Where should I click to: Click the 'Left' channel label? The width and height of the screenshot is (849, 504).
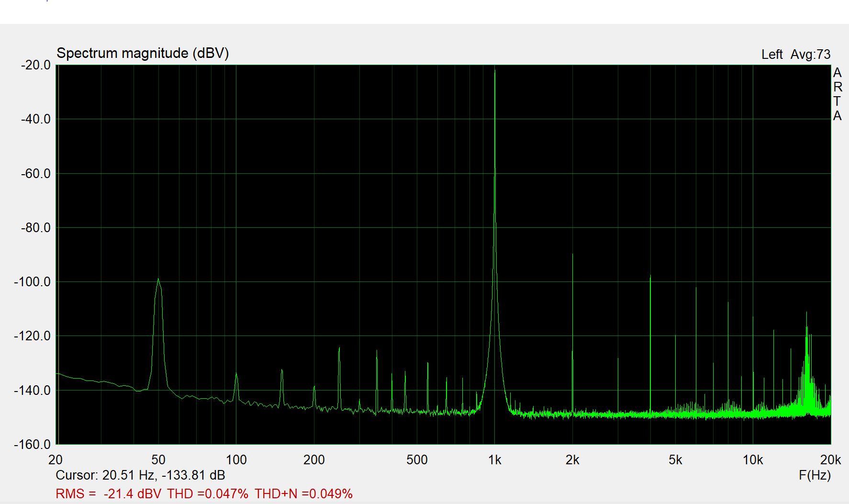pos(772,55)
